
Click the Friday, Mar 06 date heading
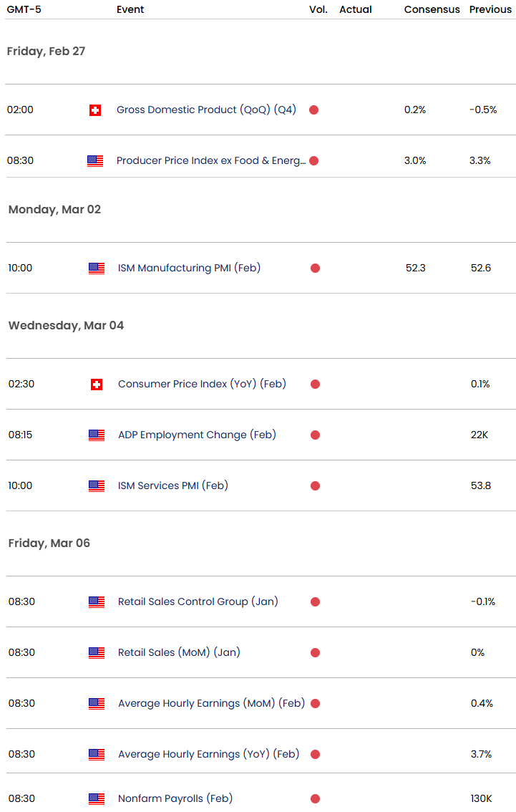pos(49,543)
